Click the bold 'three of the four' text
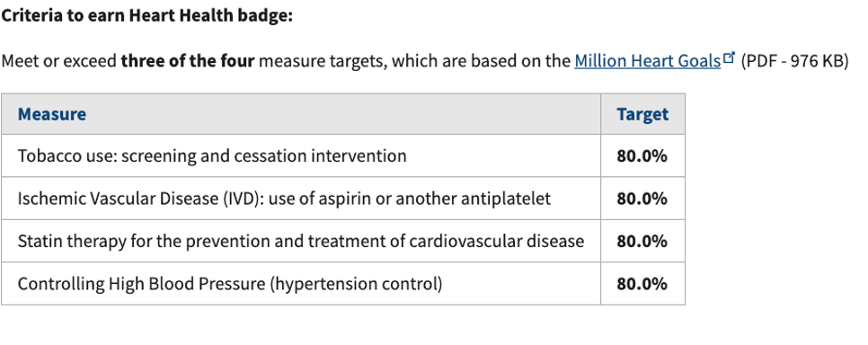Viewport: 868px width, 345px height. (188, 61)
